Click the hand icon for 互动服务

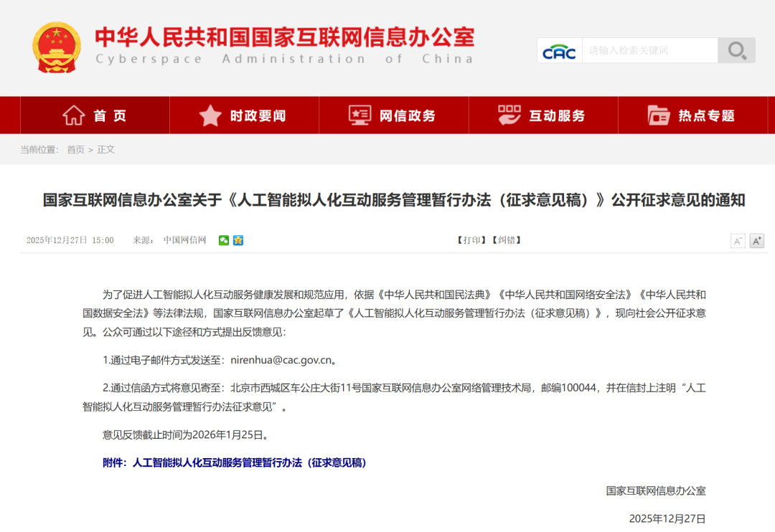(509, 115)
